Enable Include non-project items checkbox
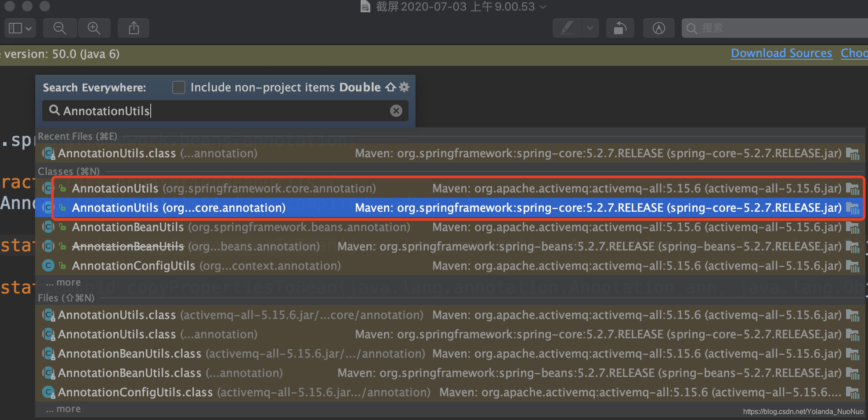Viewport: 868px width, 420px height. (179, 87)
